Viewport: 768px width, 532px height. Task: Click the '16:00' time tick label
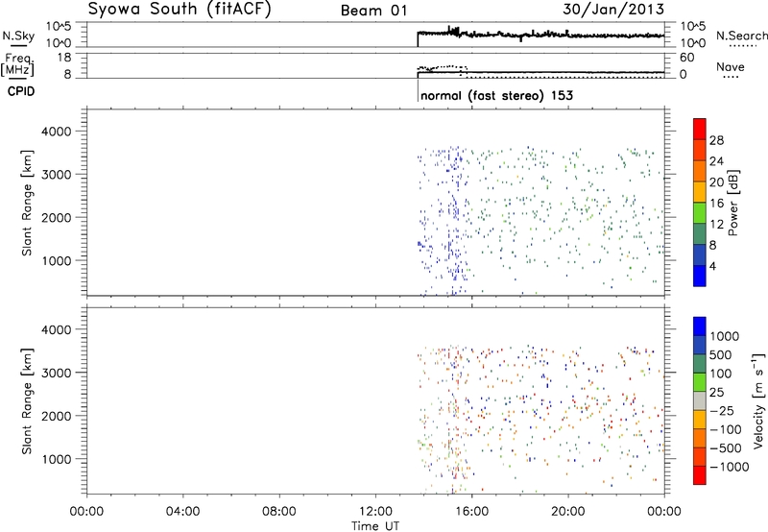tap(471, 512)
